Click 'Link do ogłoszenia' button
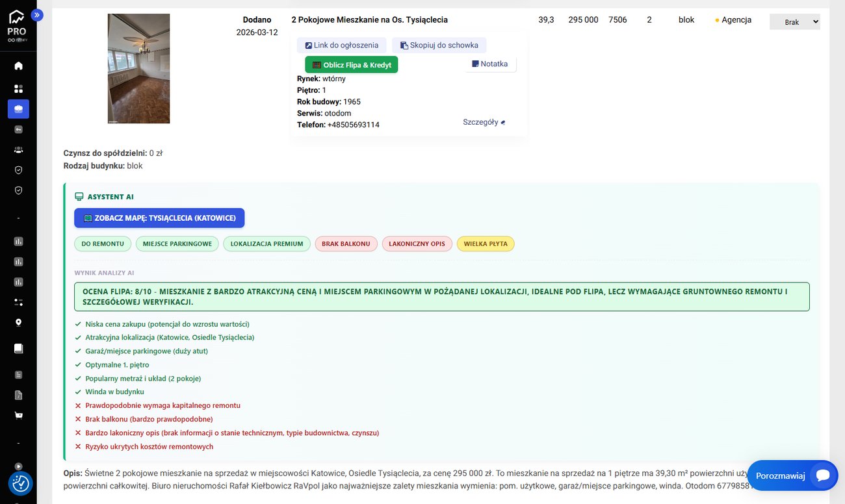The height and width of the screenshot is (504, 845). 342,45
